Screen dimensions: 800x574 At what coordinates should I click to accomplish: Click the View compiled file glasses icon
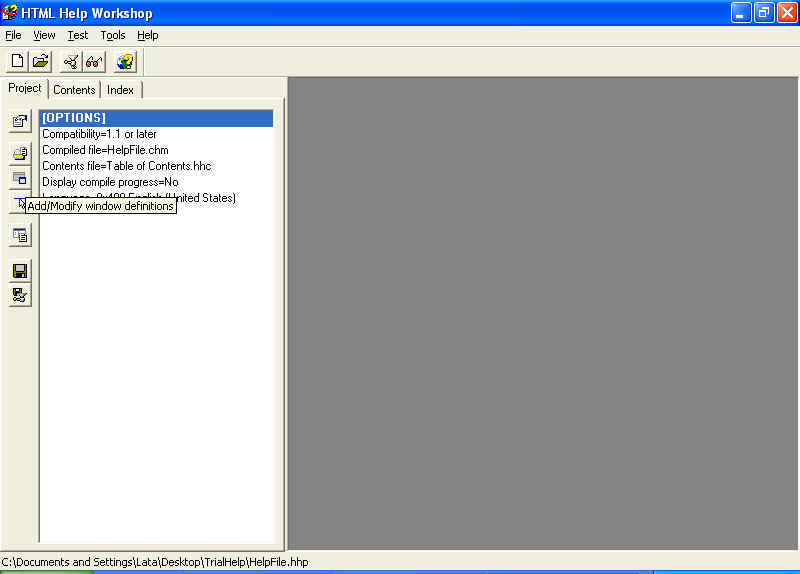pyautogui.click(x=94, y=62)
